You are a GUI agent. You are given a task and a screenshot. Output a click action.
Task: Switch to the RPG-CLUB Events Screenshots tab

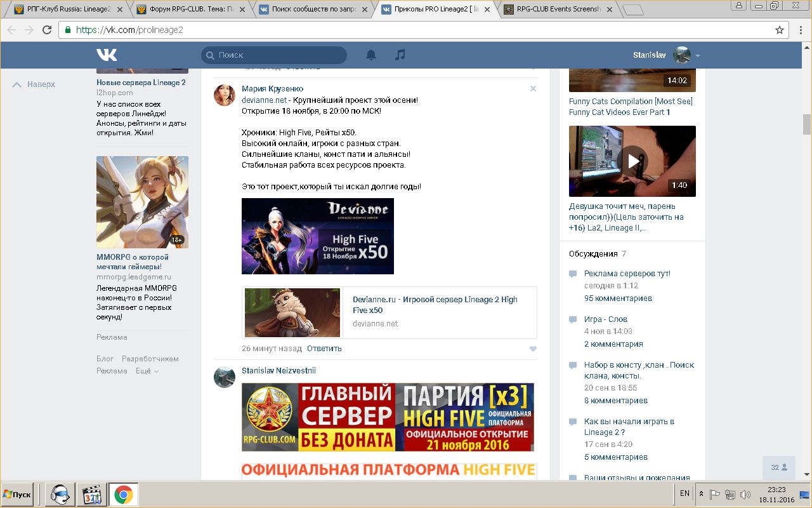(x=554, y=10)
